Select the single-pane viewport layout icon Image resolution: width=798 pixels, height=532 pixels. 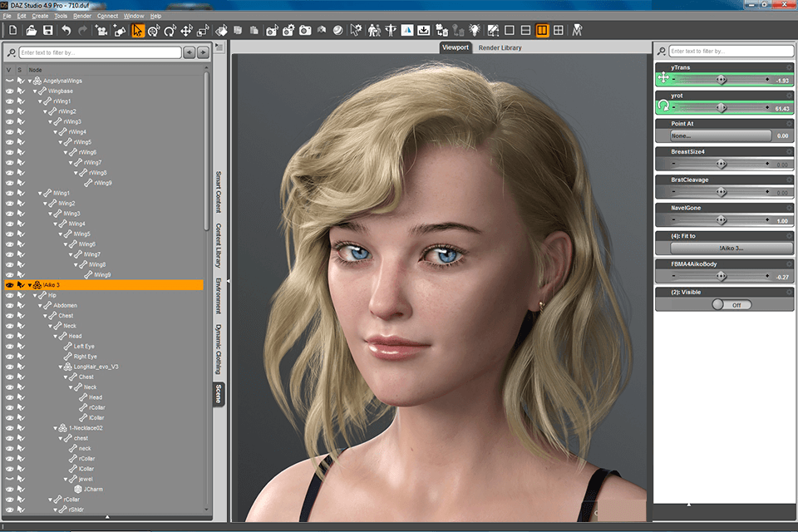pyautogui.click(x=510, y=31)
